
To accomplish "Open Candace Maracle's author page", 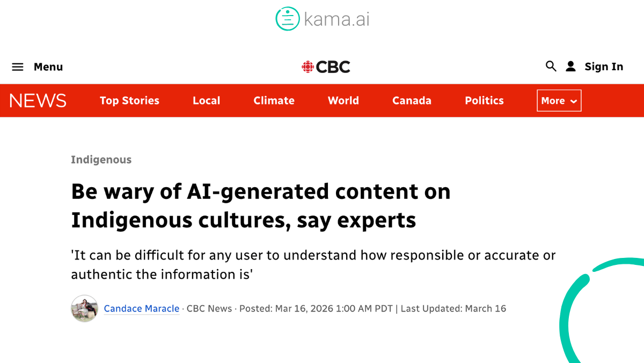I will [141, 308].
